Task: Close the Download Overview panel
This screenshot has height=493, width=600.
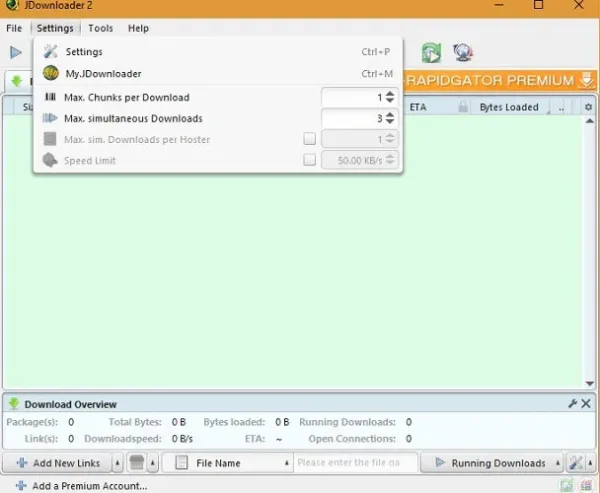Action: pos(586,403)
